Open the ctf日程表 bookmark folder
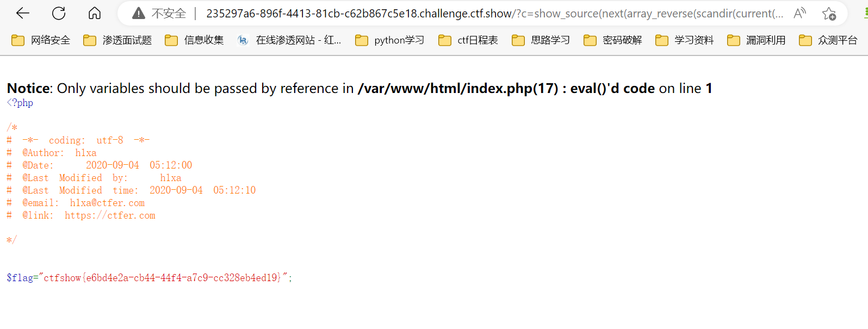The width and height of the screenshot is (868, 329). click(x=468, y=40)
